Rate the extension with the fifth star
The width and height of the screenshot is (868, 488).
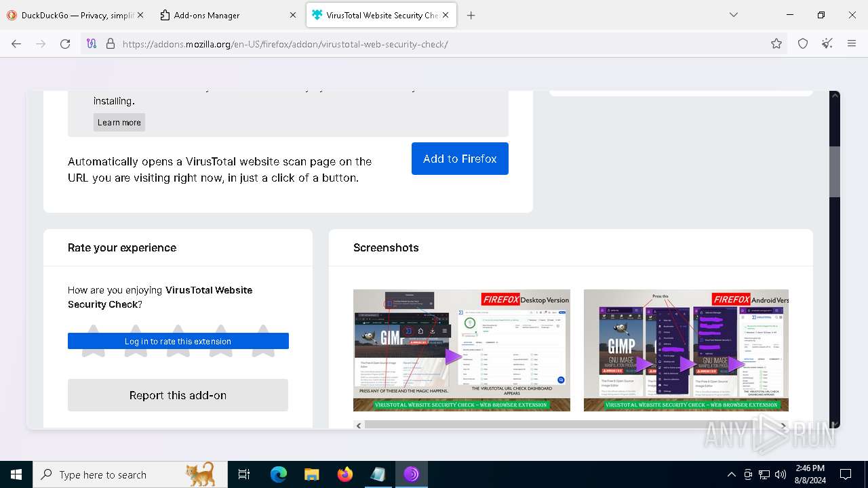263,341
